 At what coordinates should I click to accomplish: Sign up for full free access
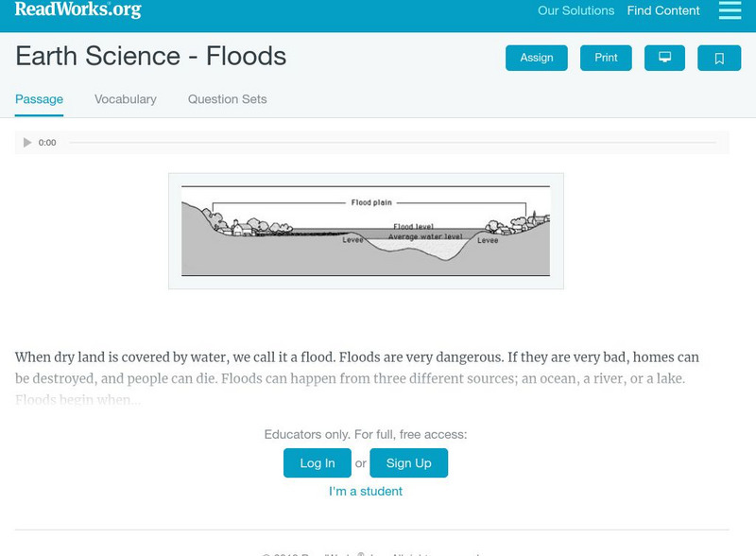(x=408, y=463)
